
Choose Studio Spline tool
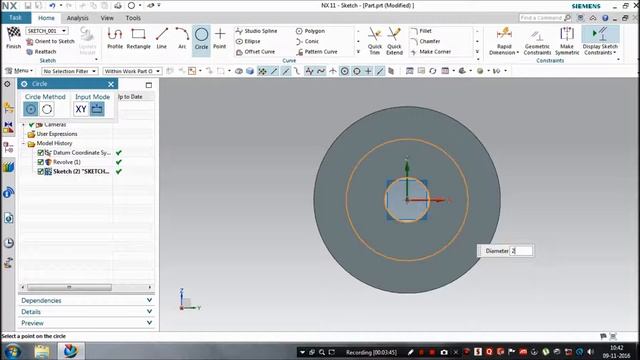tap(256, 31)
